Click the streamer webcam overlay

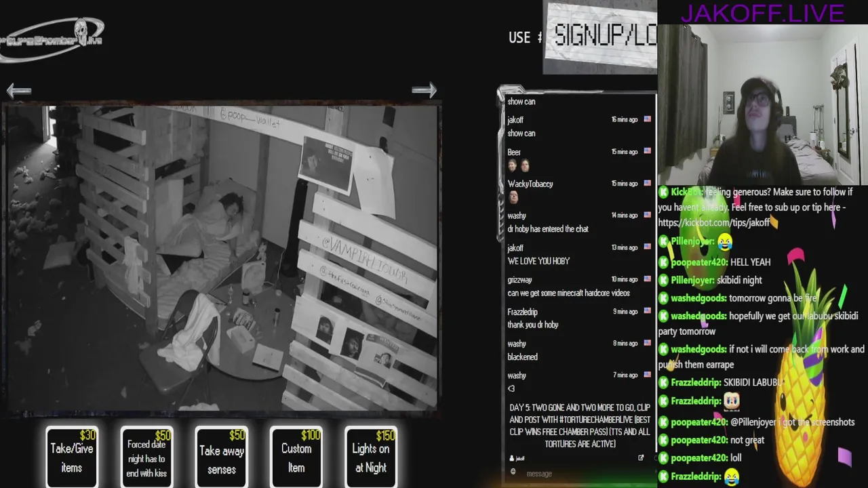(762, 105)
